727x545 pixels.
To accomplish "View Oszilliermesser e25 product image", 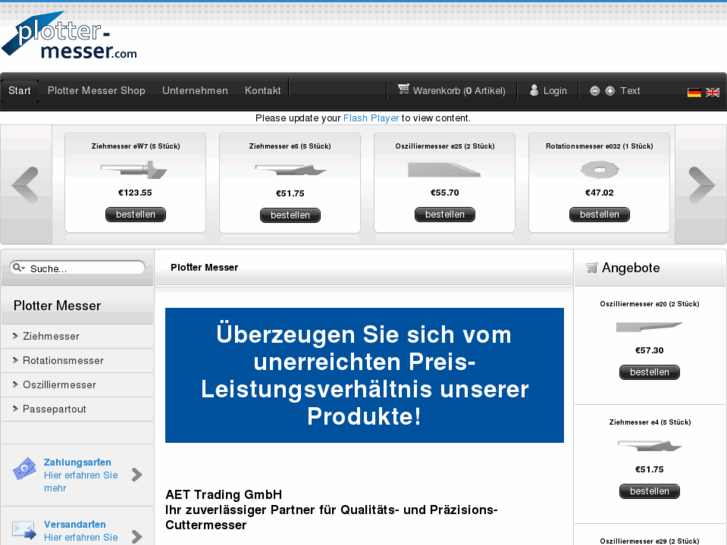I will pyautogui.click(x=444, y=169).
